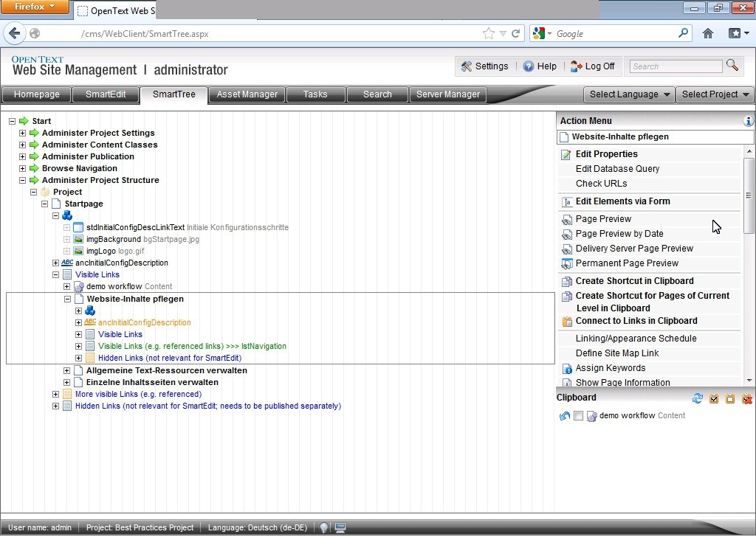This screenshot has width=756, height=537.
Task: Switch to the Homepage tab
Action: tap(37, 94)
